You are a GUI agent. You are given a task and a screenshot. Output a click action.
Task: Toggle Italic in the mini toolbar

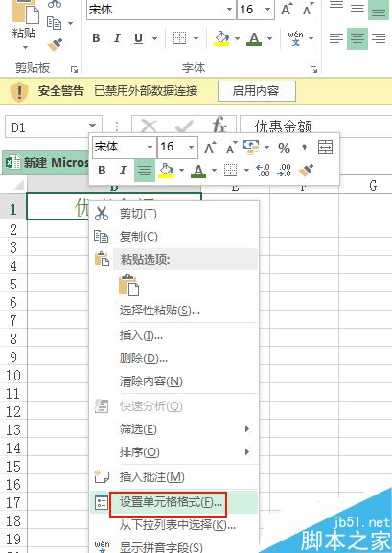click(123, 171)
